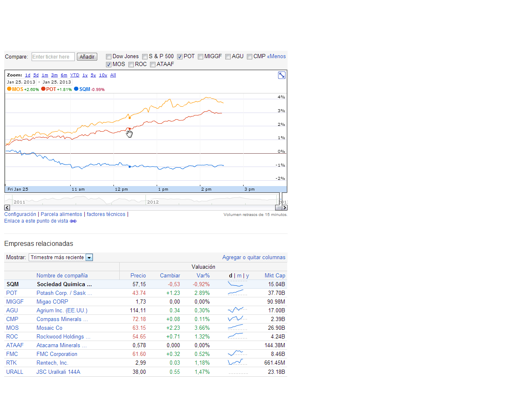Set chart zoom to 5d
Image resolution: width=532 pixels, height=412 pixels.
coord(36,75)
